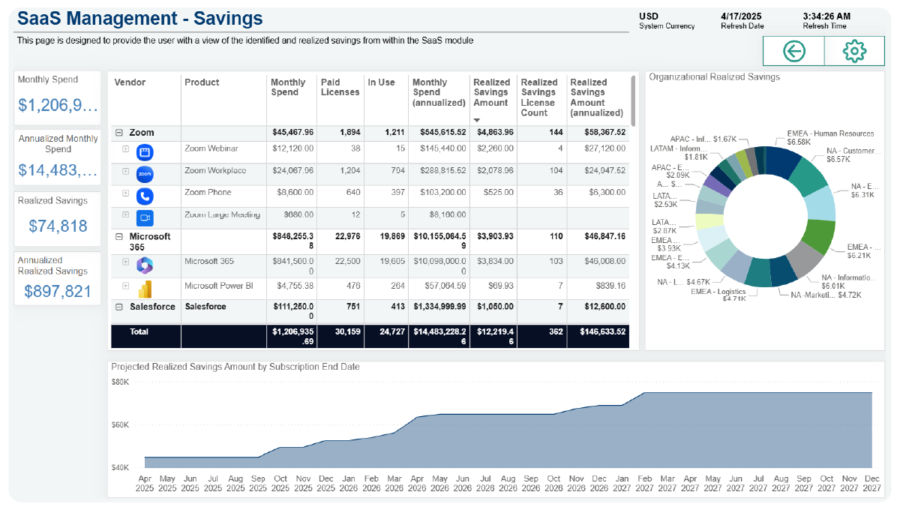Click the NA - Information $6.01K donut slice
Viewport: 900px width, 513px height.
[x=804, y=261]
